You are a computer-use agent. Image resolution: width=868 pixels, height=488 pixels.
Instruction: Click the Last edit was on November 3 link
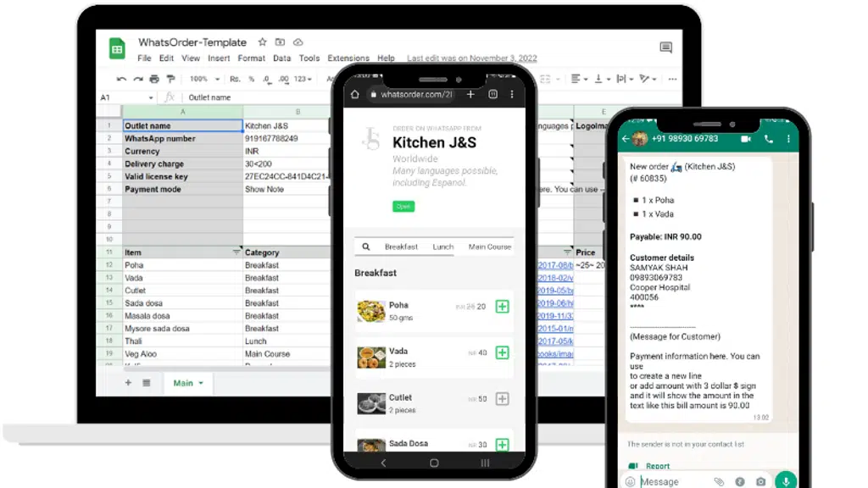click(471, 58)
